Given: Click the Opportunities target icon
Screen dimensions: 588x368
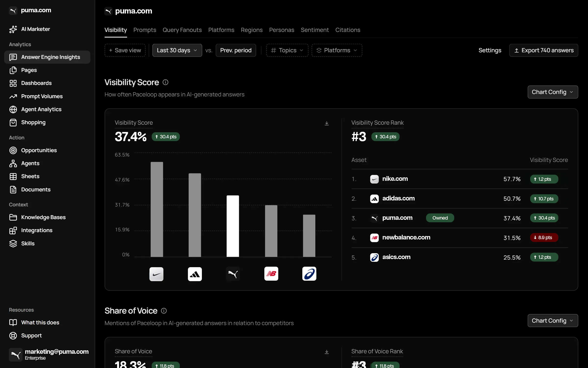Looking at the screenshot, I should [13, 150].
